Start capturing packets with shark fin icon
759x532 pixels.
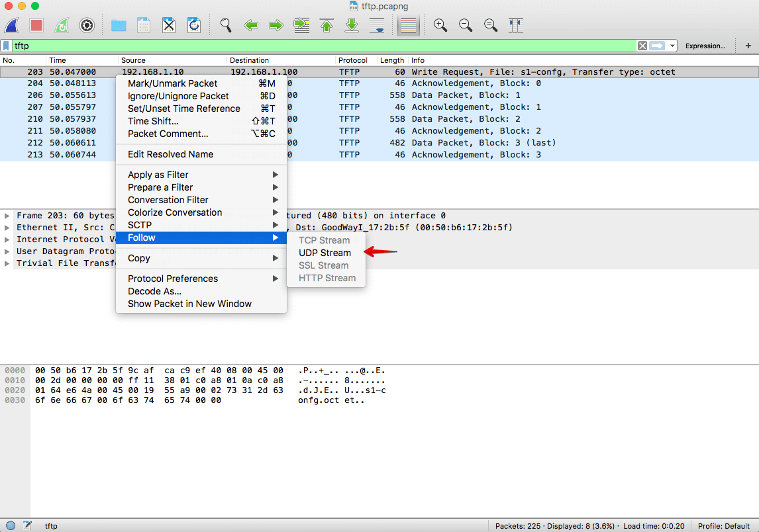pyautogui.click(x=12, y=25)
